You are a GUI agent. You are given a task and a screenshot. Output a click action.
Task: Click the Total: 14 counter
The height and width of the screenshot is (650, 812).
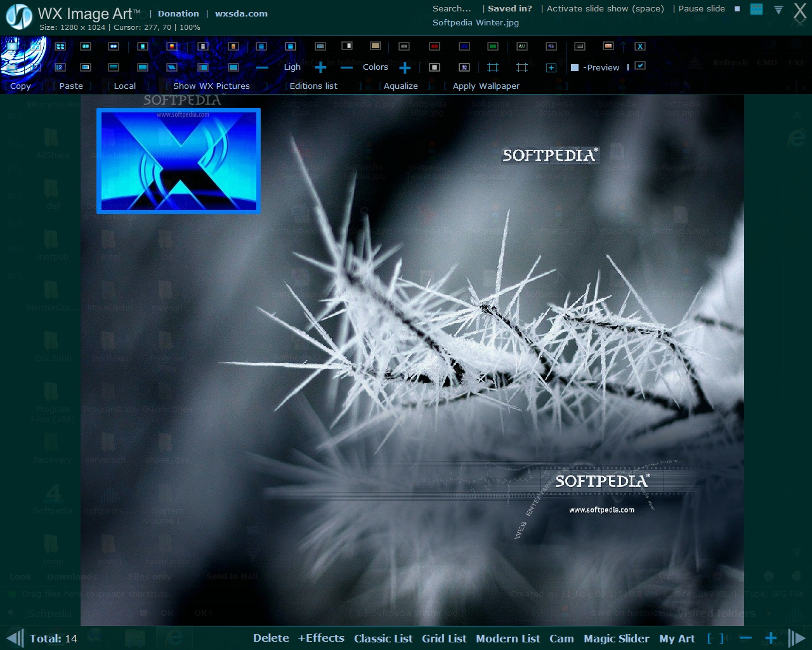(x=53, y=639)
